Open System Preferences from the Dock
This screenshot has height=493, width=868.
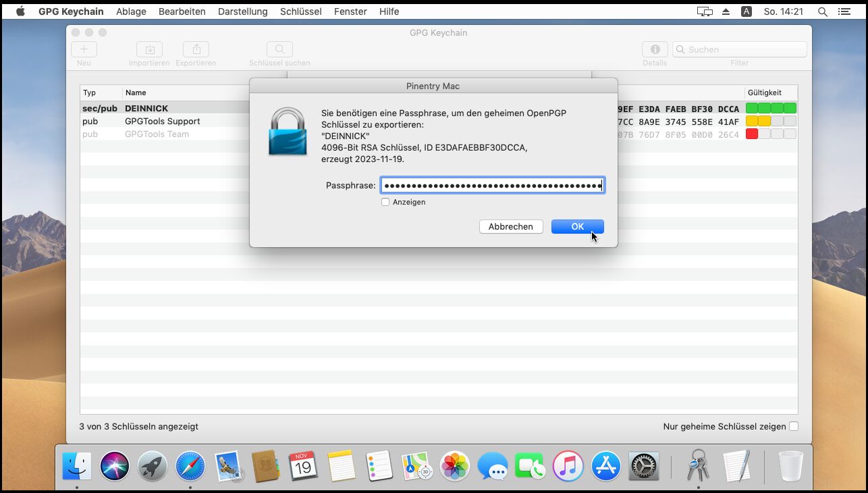click(643, 466)
